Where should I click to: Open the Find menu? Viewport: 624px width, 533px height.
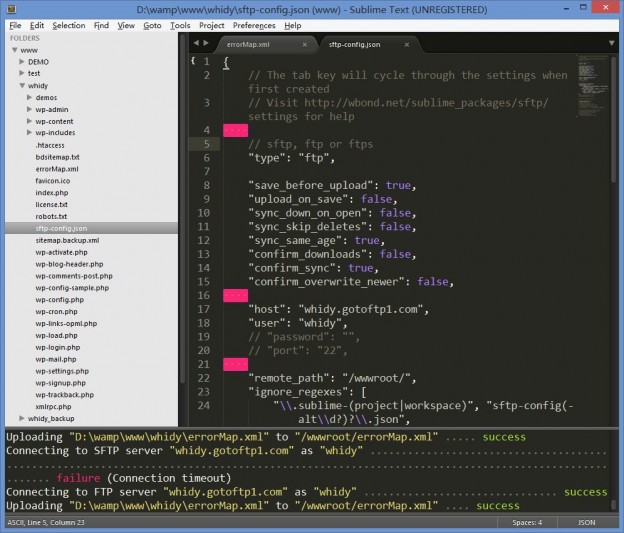coord(101,25)
